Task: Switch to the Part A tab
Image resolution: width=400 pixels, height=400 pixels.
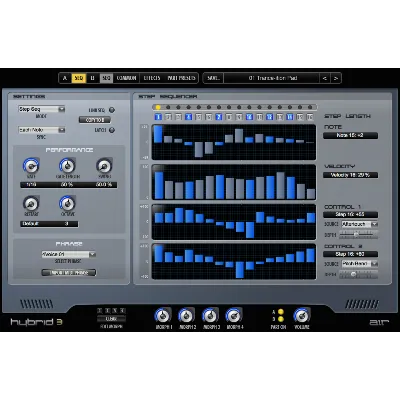Action: 65,78
